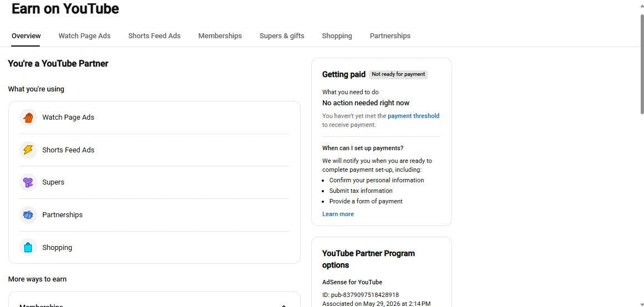Switch to the Overview tab
644x307 pixels.
click(x=26, y=35)
